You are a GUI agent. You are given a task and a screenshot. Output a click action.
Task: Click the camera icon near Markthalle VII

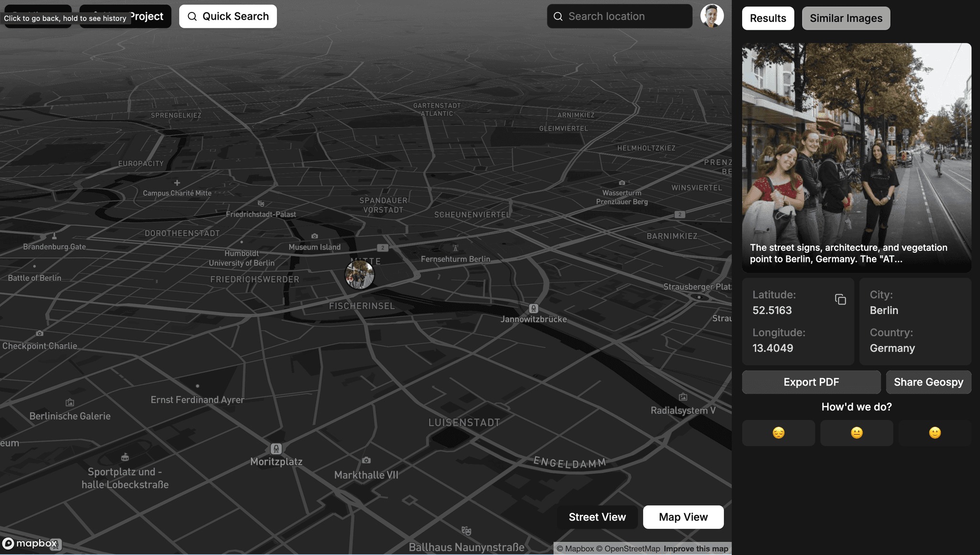[x=366, y=460]
